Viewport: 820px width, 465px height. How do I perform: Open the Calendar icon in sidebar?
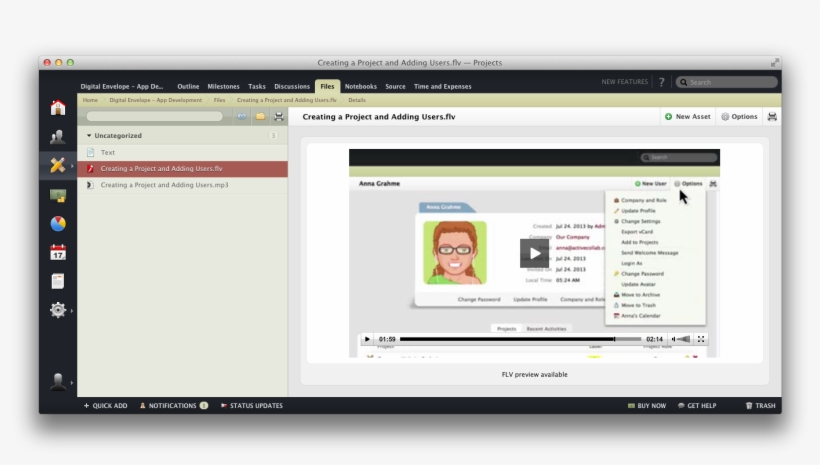(58, 253)
